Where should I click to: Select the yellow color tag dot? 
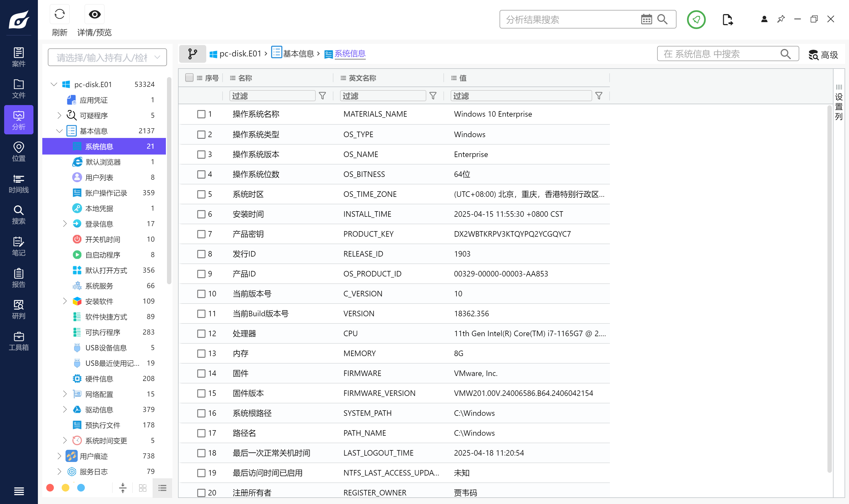[x=66, y=488]
